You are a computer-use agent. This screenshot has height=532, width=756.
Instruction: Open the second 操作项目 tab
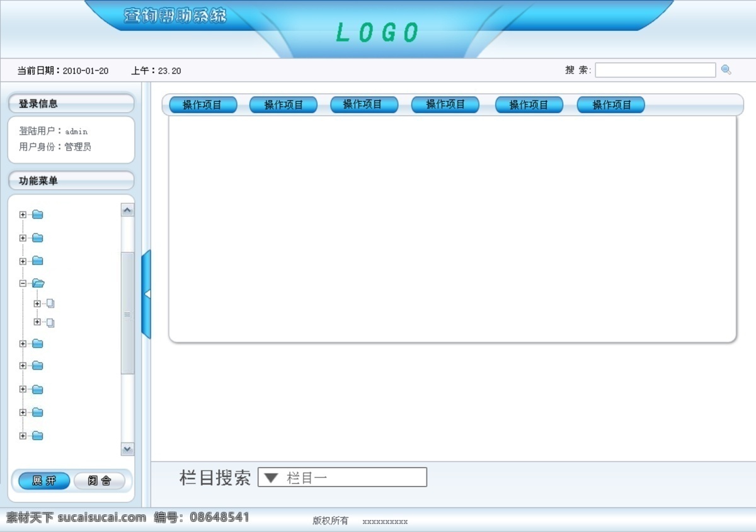tap(283, 105)
